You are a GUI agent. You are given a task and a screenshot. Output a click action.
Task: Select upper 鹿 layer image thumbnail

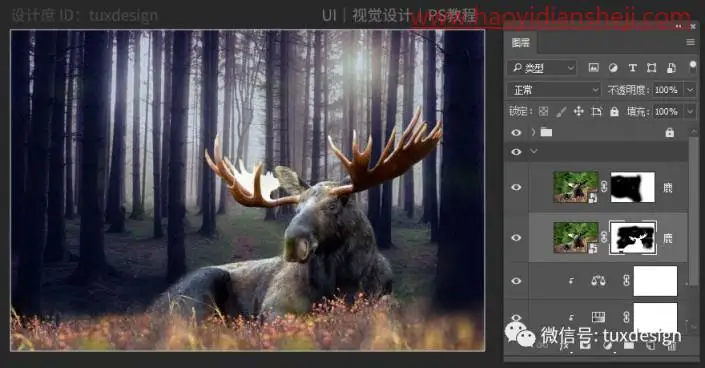[576, 187]
